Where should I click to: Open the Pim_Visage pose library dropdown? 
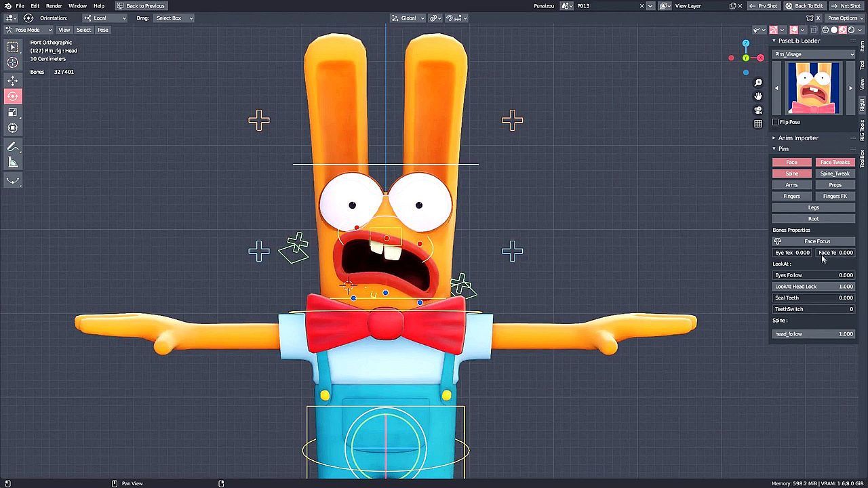click(814, 54)
